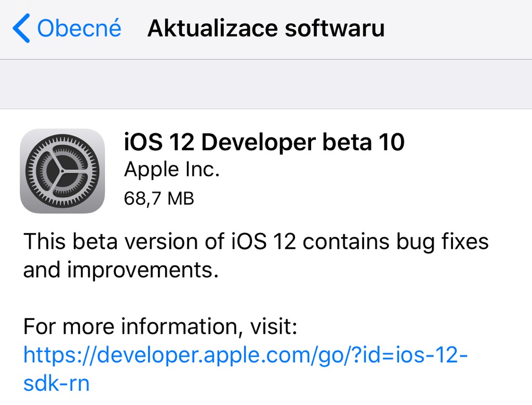The height and width of the screenshot is (405, 532).
Task: Tap the word 'softwaru' in header
Action: click(x=335, y=29)
